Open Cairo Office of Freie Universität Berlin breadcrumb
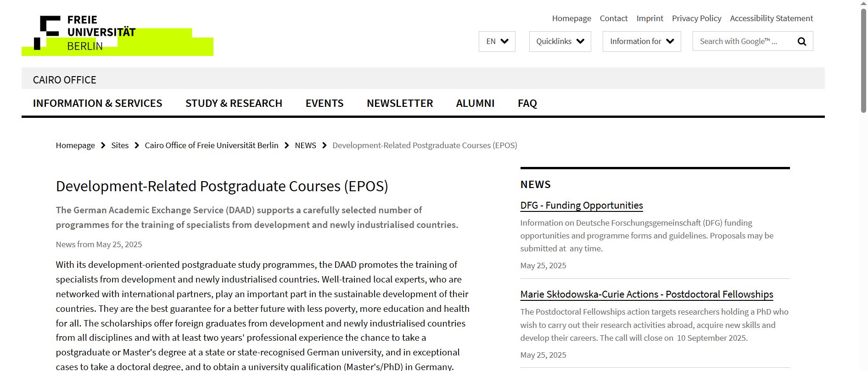Image resolution: width=868 pixels, height=371 pixels. 212,145
